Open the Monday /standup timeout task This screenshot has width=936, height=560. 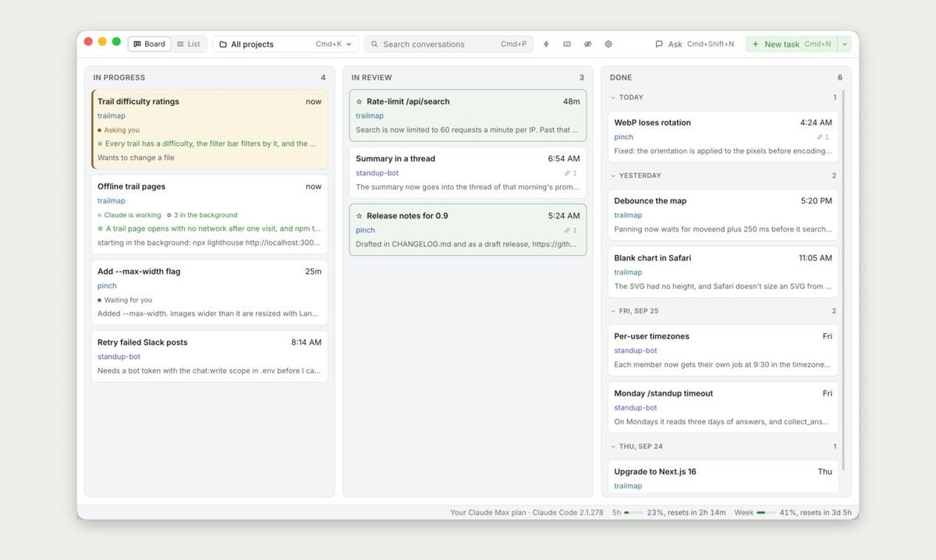[x=723, y=407]
